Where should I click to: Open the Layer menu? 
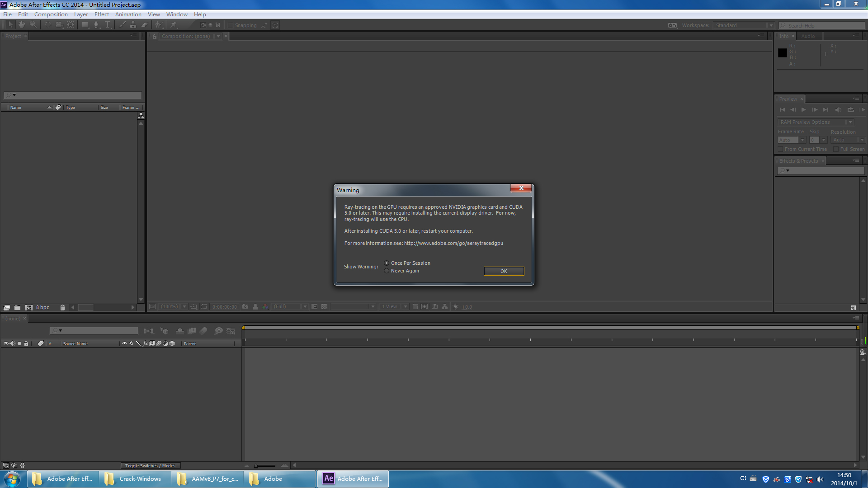pos(81,14)
